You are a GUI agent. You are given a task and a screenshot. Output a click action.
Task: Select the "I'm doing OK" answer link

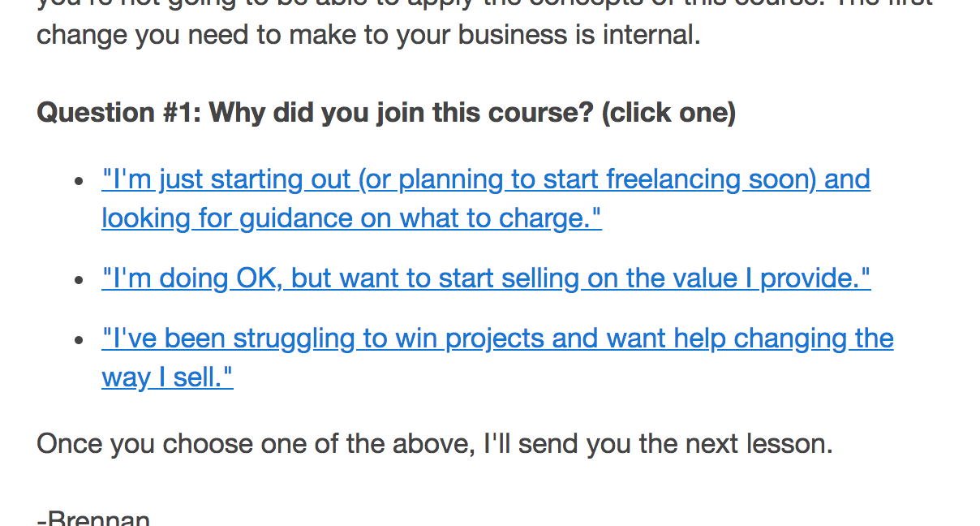tap(486, 278)
